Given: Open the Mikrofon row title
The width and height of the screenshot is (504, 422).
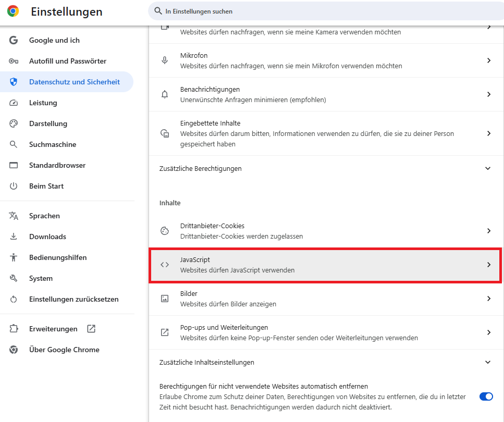Looking at the screenshot, I should click(x=194, y=55).
